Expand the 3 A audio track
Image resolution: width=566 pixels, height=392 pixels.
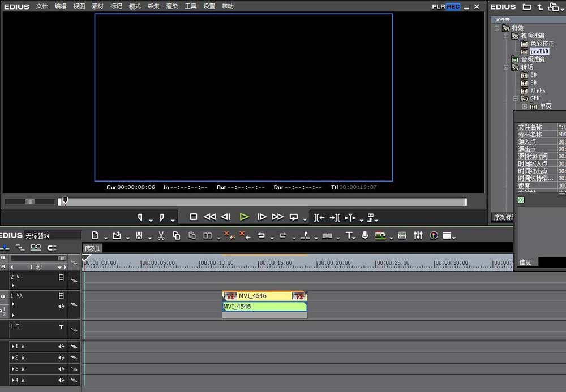12,369
